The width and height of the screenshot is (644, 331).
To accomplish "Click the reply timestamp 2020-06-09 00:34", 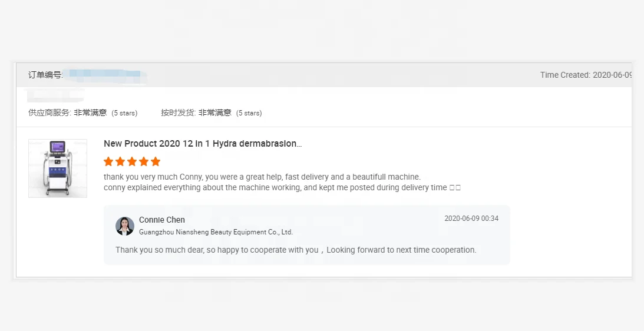I will (x=471, y=219).
